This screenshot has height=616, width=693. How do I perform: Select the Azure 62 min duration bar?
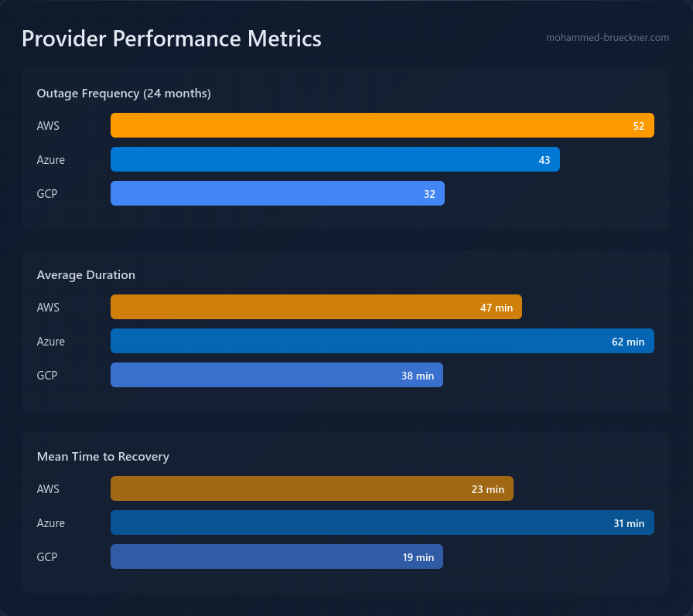coord(382,341)
